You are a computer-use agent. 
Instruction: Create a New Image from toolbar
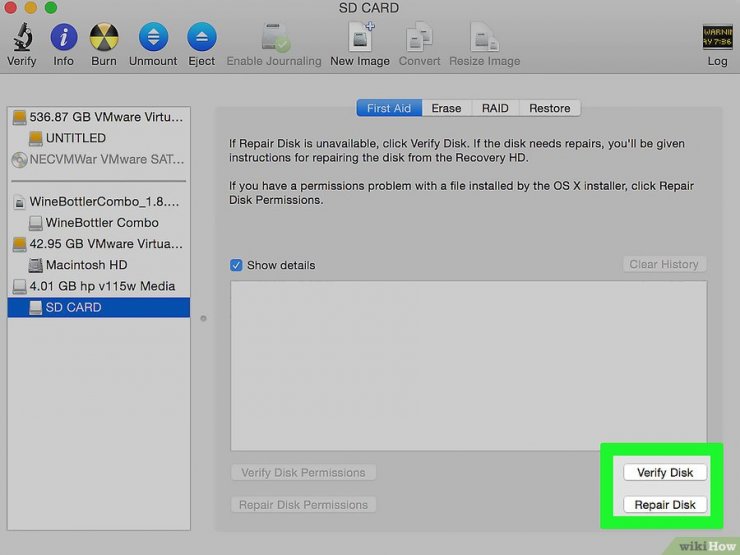click(361, 37)
